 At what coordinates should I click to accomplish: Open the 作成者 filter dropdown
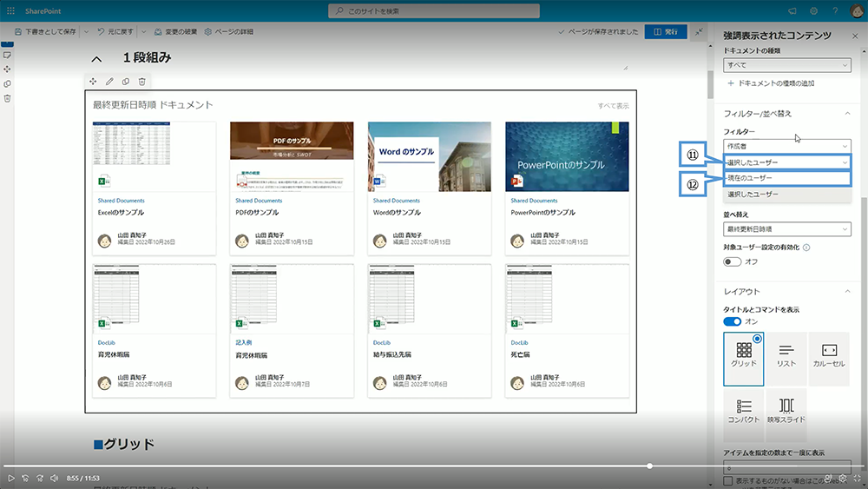tap(786, 146)
